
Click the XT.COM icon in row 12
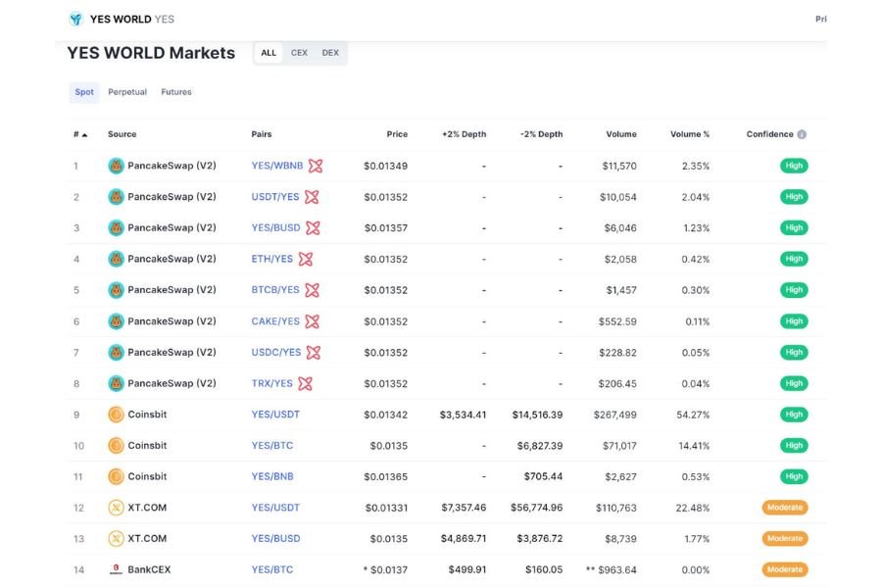pos(116,508)
